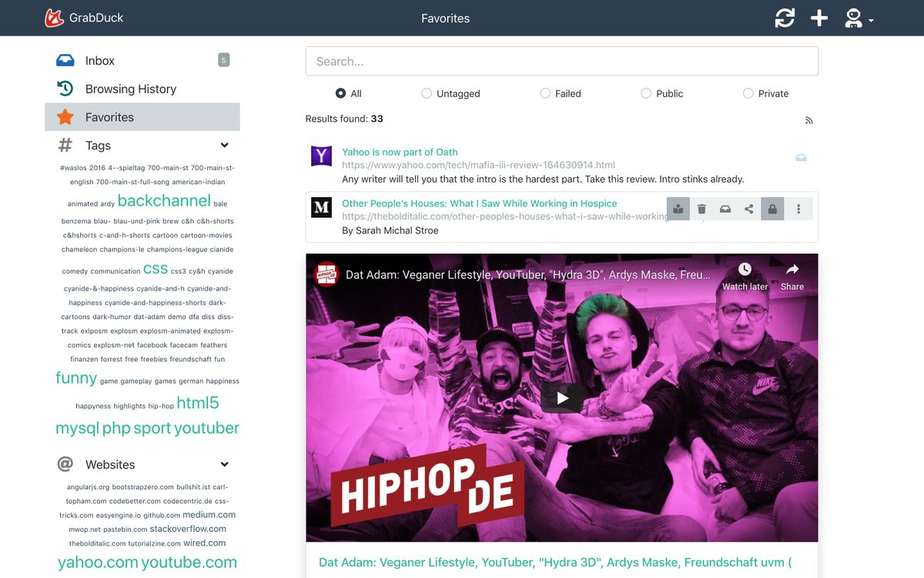The width and height of the screenshot is (924, 578).
Task: Filter by the php tag
Action: pos(116,428)
